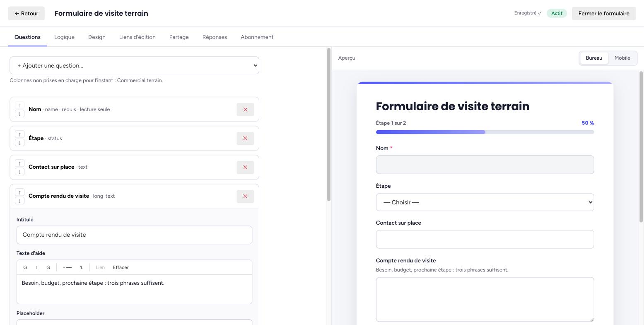The width and height of the screenshot is (644, 325).
Task: Insert a numbered list in help text
Action: click(x=82, y=267)
